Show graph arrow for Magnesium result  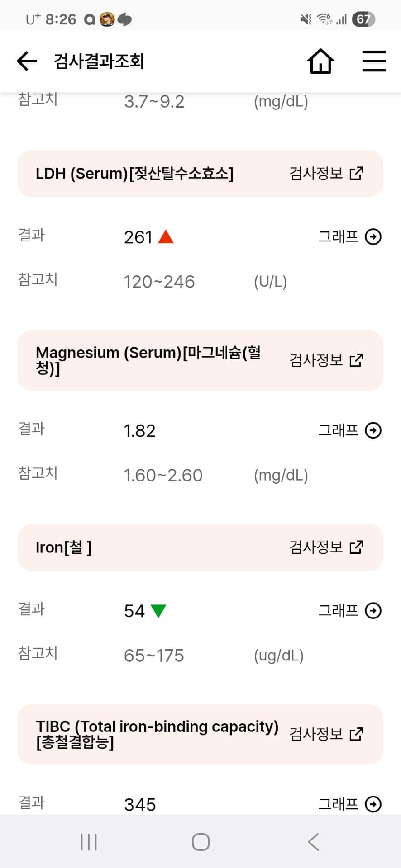pyautogui.click(x=373, y=430)
